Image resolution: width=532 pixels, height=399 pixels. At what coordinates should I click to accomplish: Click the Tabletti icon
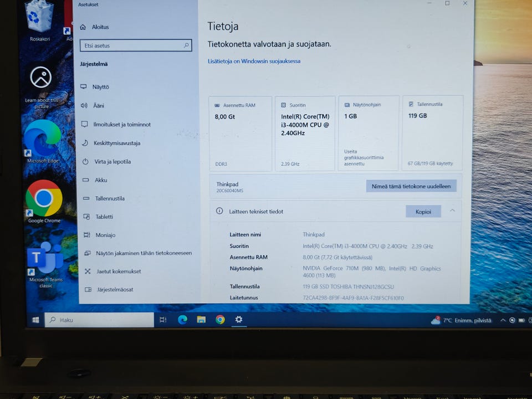point(87,217)
